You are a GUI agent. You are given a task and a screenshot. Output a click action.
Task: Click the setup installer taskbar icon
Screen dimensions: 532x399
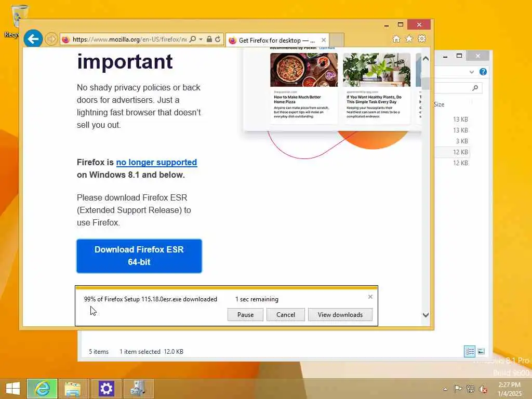[x=138, y=389]
